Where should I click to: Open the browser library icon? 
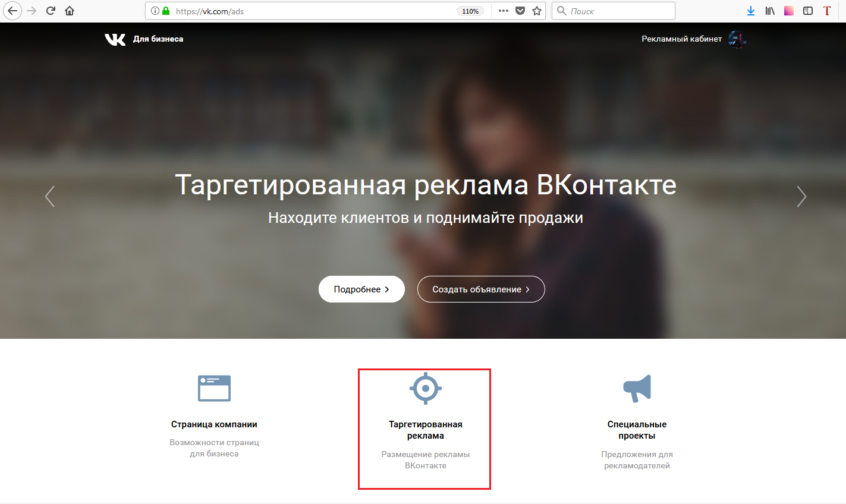(x=770, y=11)
